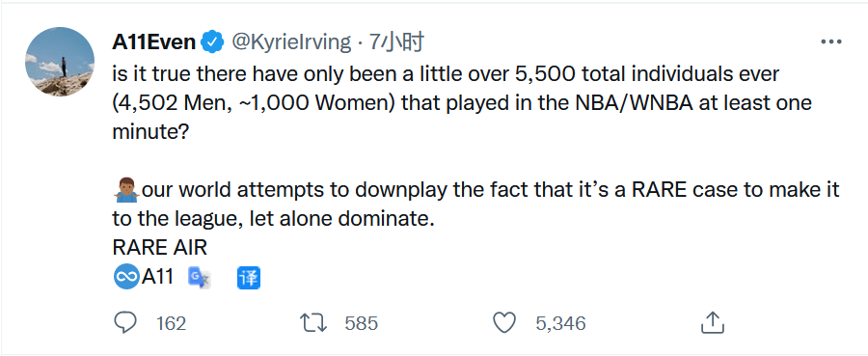
Task: Click the reply speech bubble icon
Action: point(125,322)
